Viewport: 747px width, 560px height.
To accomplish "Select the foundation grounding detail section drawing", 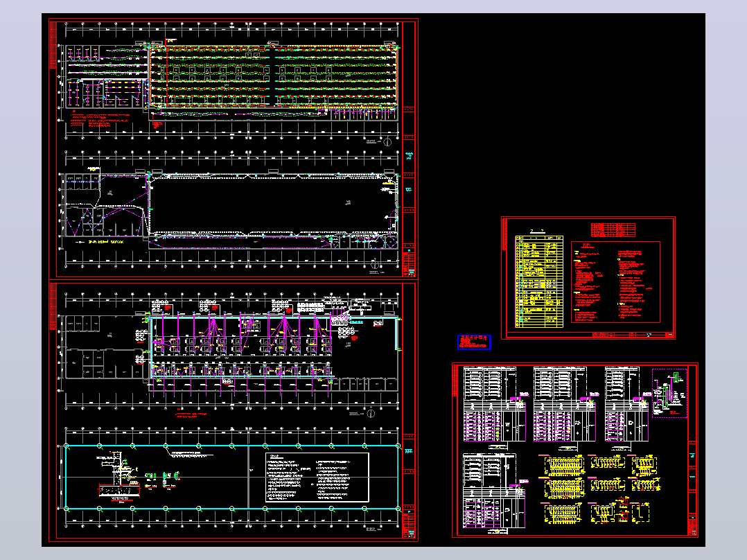I will point(118,477).
